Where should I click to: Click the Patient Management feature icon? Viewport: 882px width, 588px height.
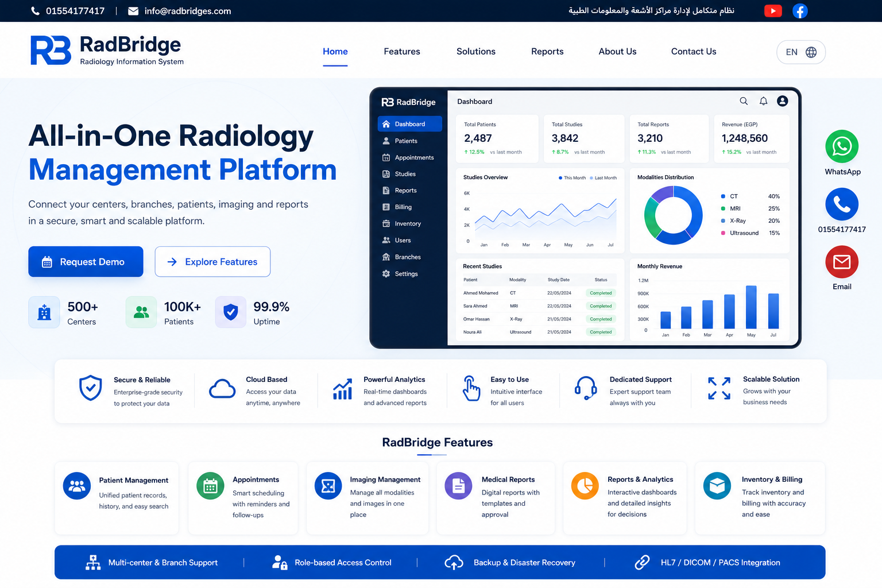tap(77, 486)
